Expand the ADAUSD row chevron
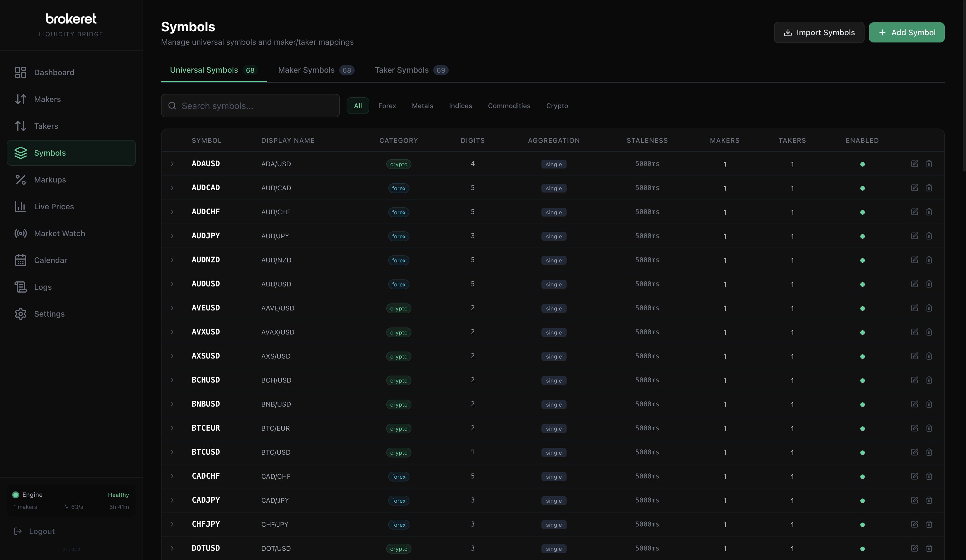The width and height of the screenshot is (966, 560). coord(172,164)
